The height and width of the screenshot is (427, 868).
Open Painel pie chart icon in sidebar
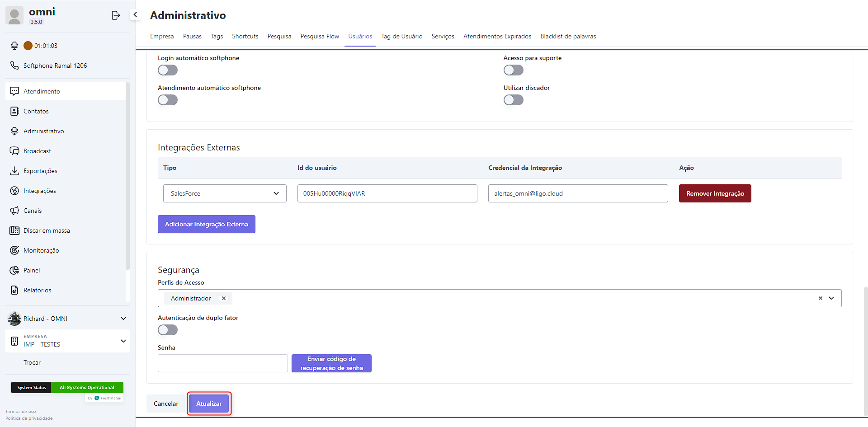pyautogui.click(x=14, y=270)
